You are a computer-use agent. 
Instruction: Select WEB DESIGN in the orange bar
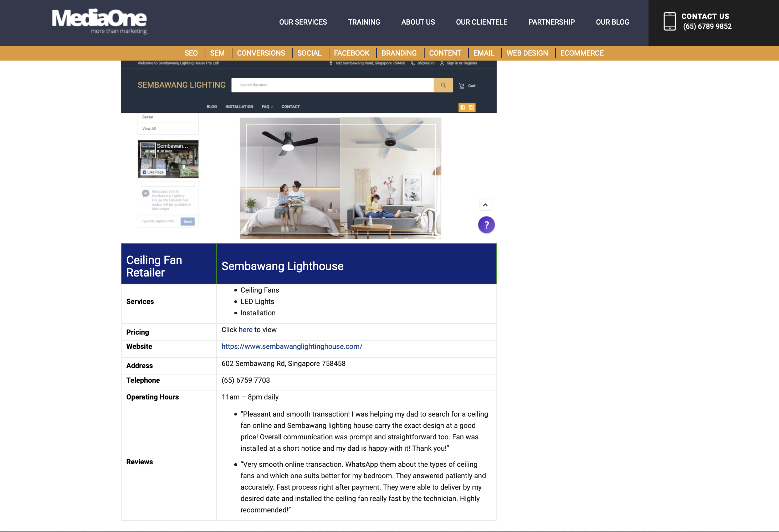(x=527, y=53)
